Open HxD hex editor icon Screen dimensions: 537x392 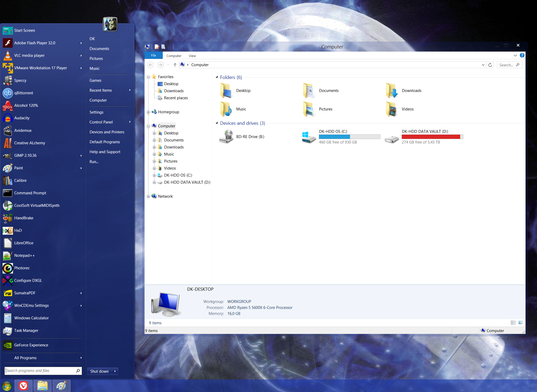click(x=8, y=231)
